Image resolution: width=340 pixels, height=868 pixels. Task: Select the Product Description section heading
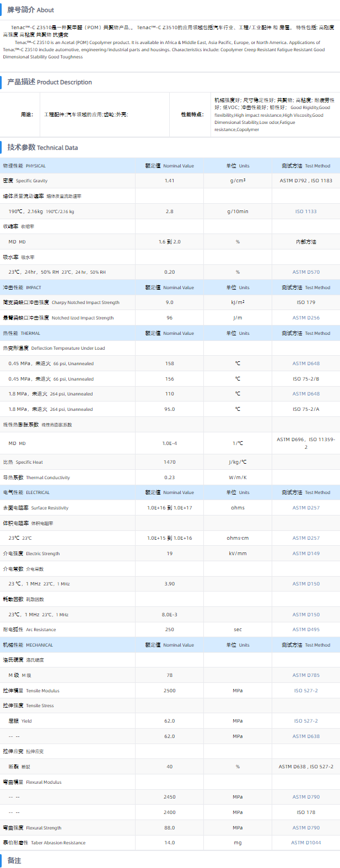50,82
